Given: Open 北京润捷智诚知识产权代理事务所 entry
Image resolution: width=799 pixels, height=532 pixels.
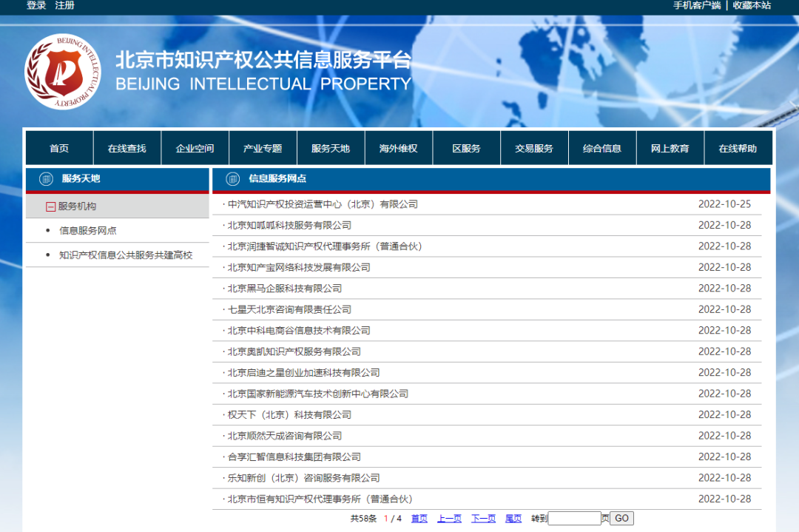Looking at the screenshot, I should pos(325,246).
